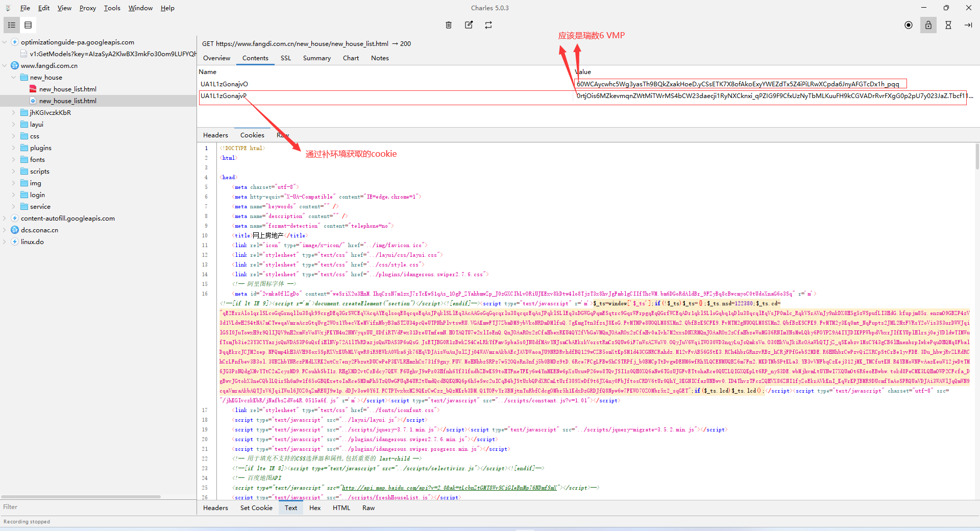980x531 pixels.
Task: Click the Name column header
Action: click(x=384, y=72)
